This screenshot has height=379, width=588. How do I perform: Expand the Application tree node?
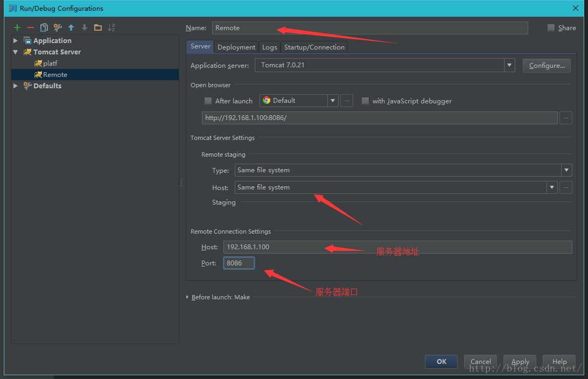[x=16, y=40]
